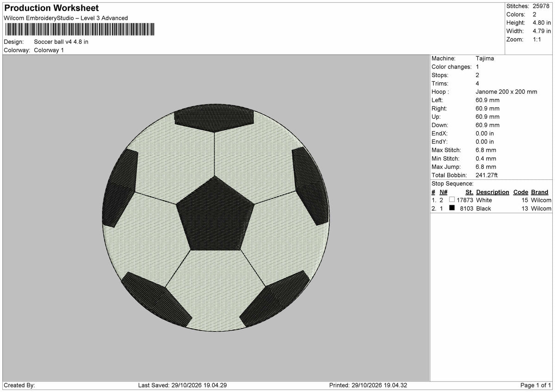The width and height of the screenshot is (555, 392).
Task: Click code '13' in Black row
Action: (x=525, y=208)
